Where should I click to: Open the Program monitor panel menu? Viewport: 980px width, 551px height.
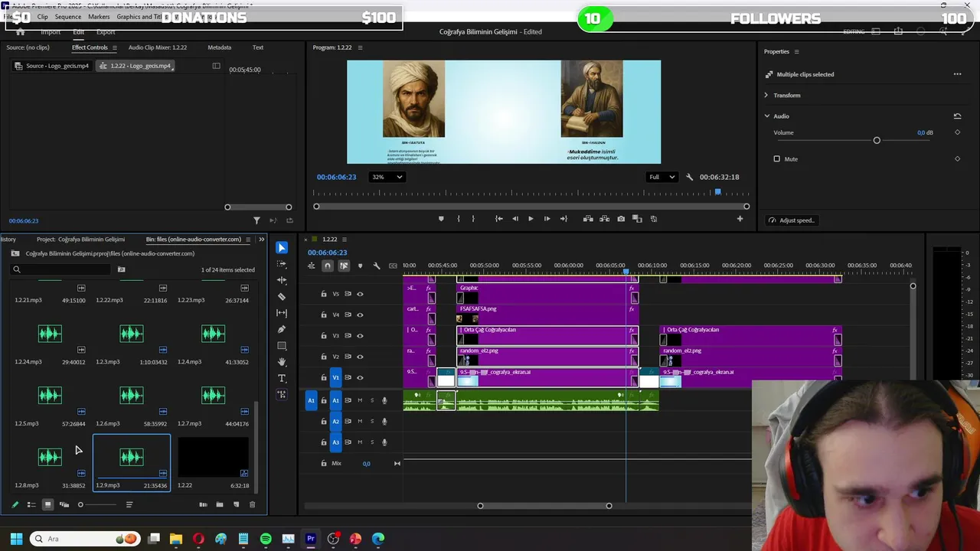click(360, 47)
